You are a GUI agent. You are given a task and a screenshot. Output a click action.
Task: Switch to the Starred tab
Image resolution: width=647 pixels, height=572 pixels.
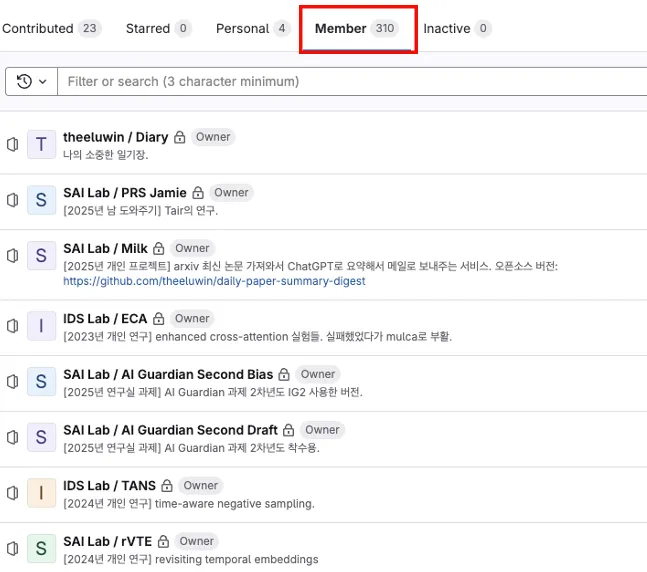point(158,28)
